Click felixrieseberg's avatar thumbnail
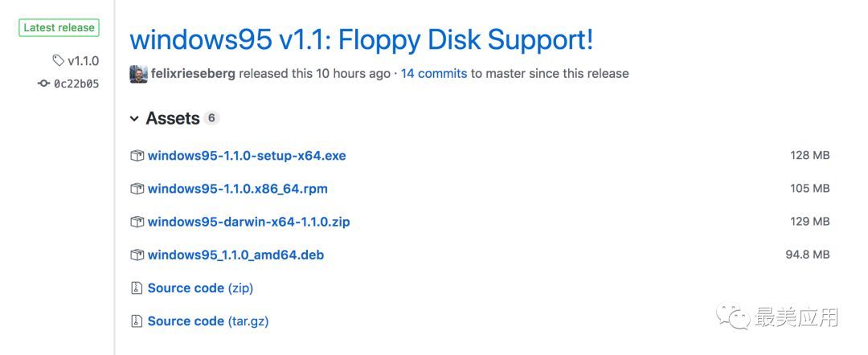Viewport: 868px width, 355px height. point(138,73)
